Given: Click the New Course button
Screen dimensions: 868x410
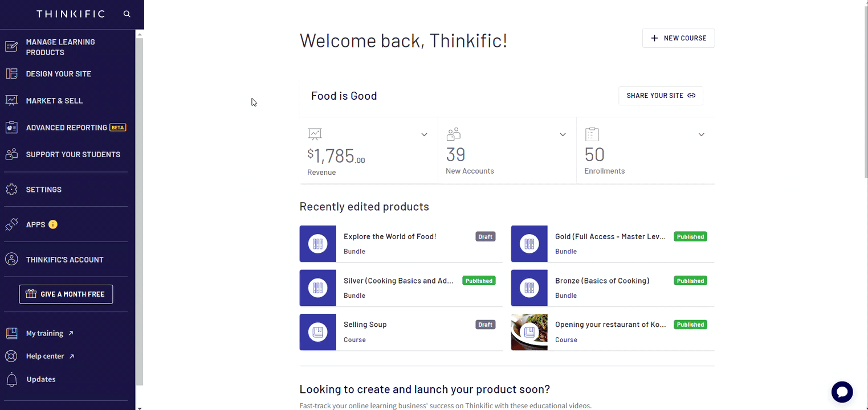Looking at the screenshot, I should (x=678, y=38).
